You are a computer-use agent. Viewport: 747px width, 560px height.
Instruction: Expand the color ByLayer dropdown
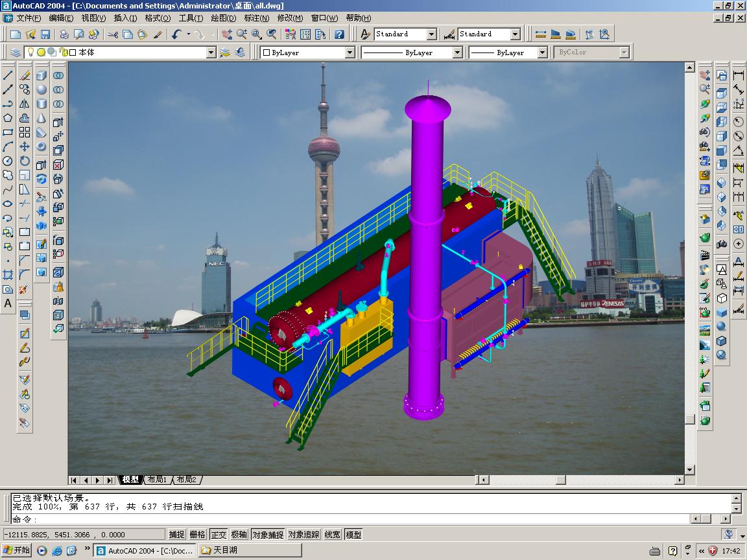tap(350, 52)
